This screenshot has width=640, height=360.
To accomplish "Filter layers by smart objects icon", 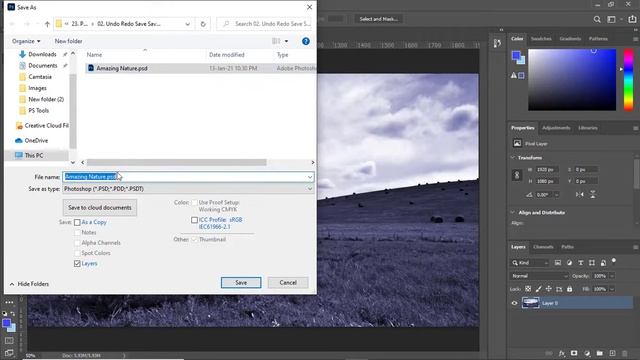I will click(x=603, y=263).
